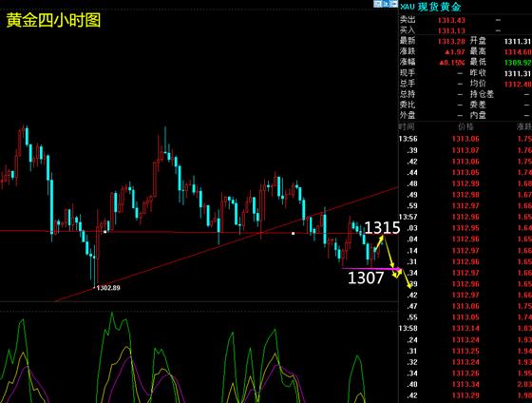Click the first small icon above the chart corner
532x403 pixels.
pos(377,4)
